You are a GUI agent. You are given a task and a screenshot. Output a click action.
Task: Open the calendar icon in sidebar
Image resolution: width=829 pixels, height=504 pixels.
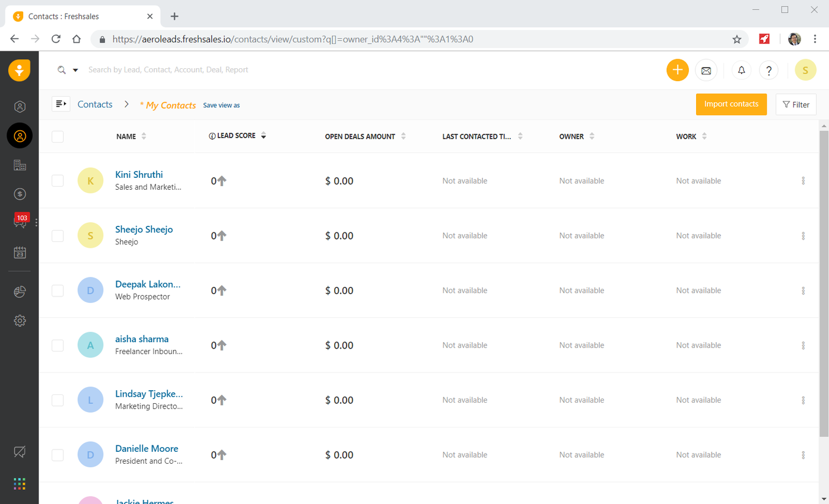(x=20, y=253)
